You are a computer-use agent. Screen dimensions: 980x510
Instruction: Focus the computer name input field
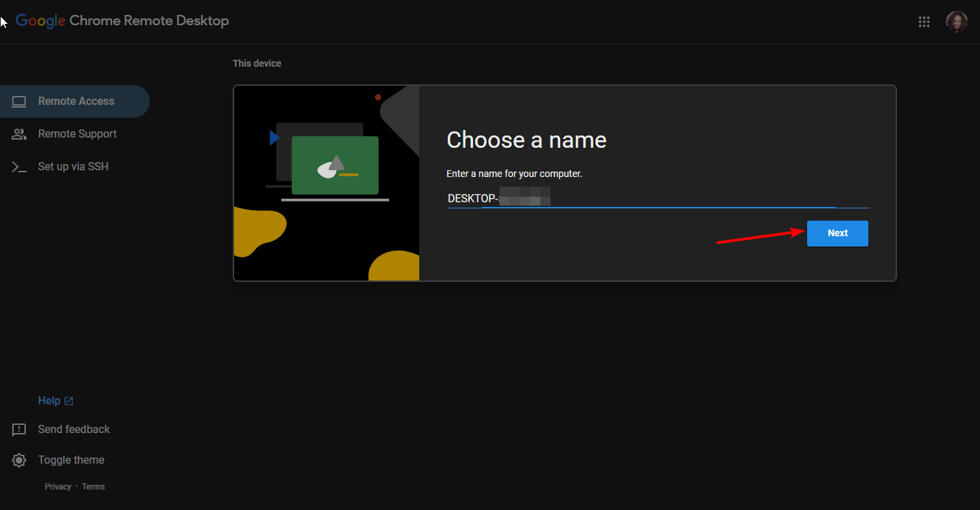[658, 199]
